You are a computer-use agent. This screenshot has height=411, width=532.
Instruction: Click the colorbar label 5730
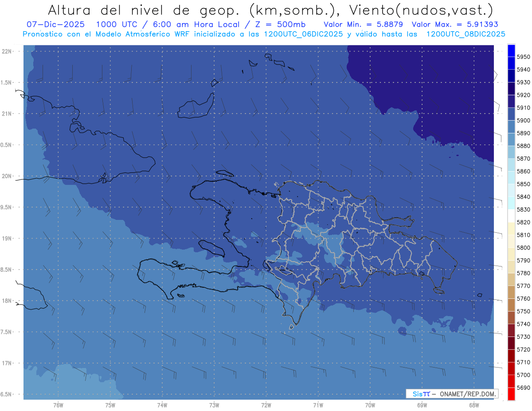524,337
